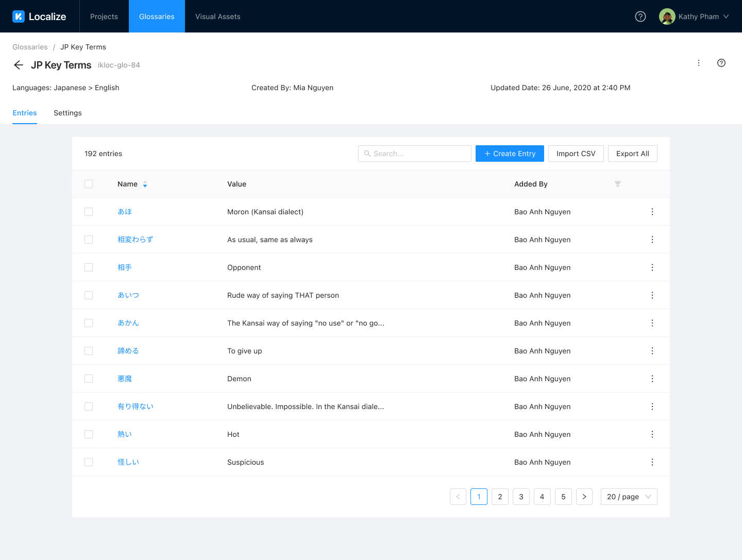Open row actions menu for Demon entry
This screenshot has width=742, height=560.
point(652,379)
